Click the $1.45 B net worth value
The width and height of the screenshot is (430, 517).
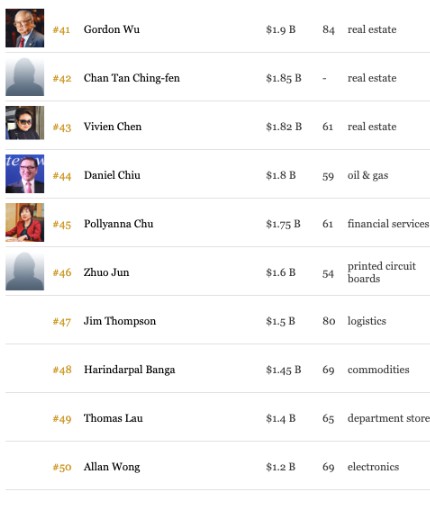click(x=284, y=370)
